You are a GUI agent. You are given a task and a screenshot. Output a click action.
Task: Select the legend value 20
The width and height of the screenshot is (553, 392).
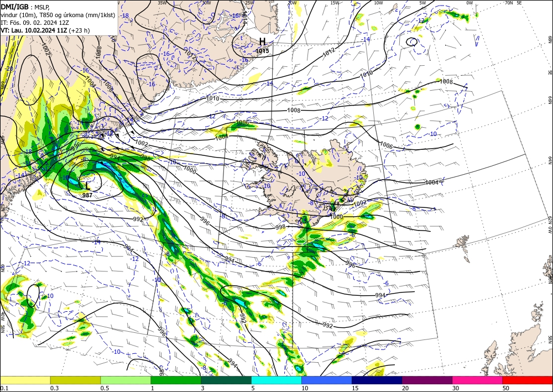click(405, 388)
